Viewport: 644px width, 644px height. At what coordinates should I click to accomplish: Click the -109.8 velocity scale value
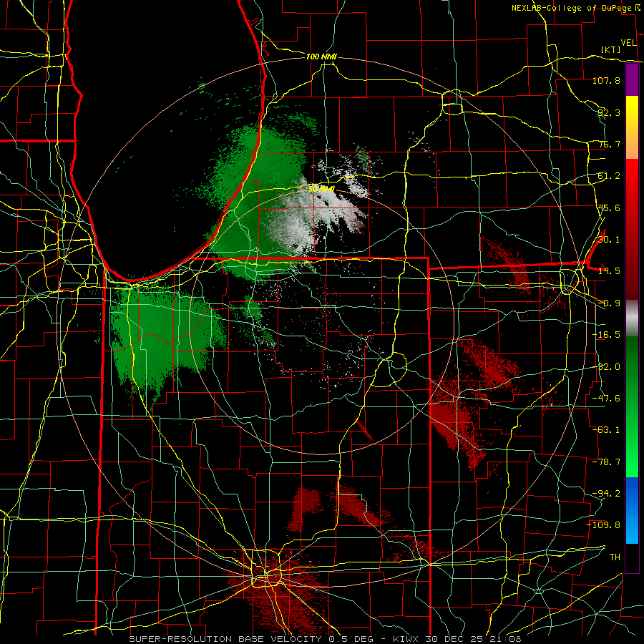point(604,525)
